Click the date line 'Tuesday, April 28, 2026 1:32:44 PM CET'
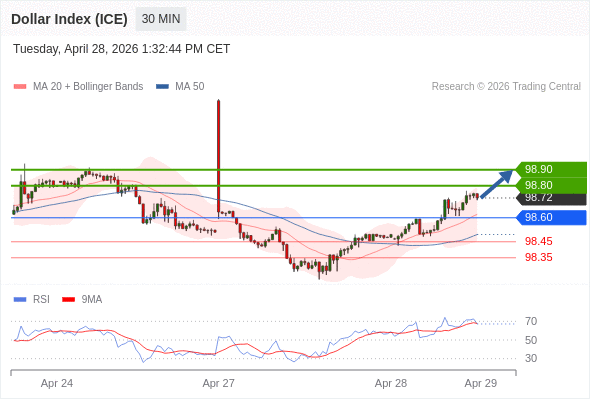Viewport: 590px width, 400px height. [122, 49]
